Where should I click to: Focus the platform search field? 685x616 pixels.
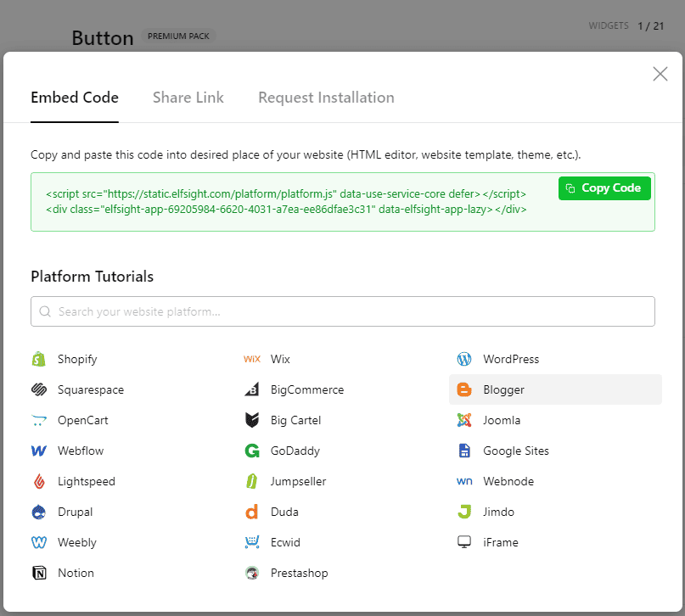pyautogui.click(x=343, y=311)
